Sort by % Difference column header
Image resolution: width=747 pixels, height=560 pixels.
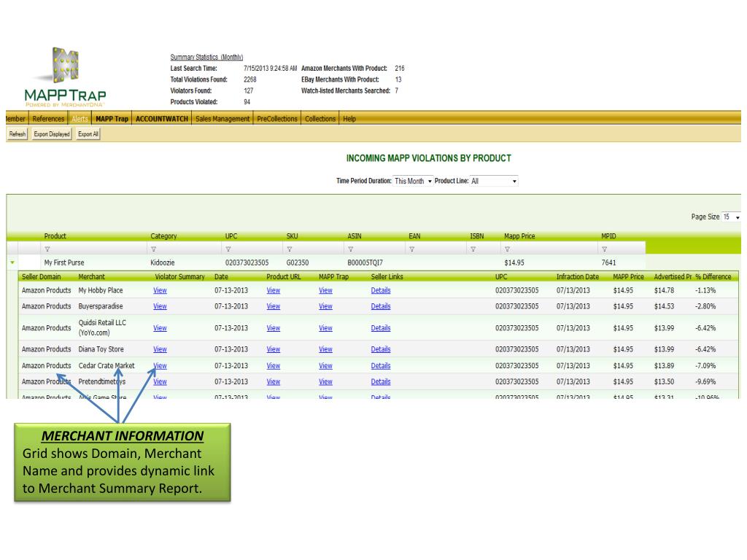coord(713,276)
